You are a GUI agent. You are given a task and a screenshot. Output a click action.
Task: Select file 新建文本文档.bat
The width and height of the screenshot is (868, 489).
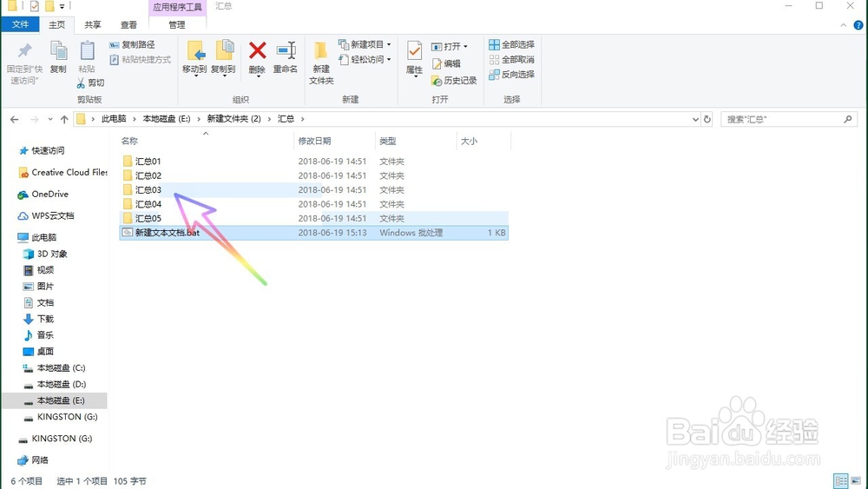tap(313, 233)
